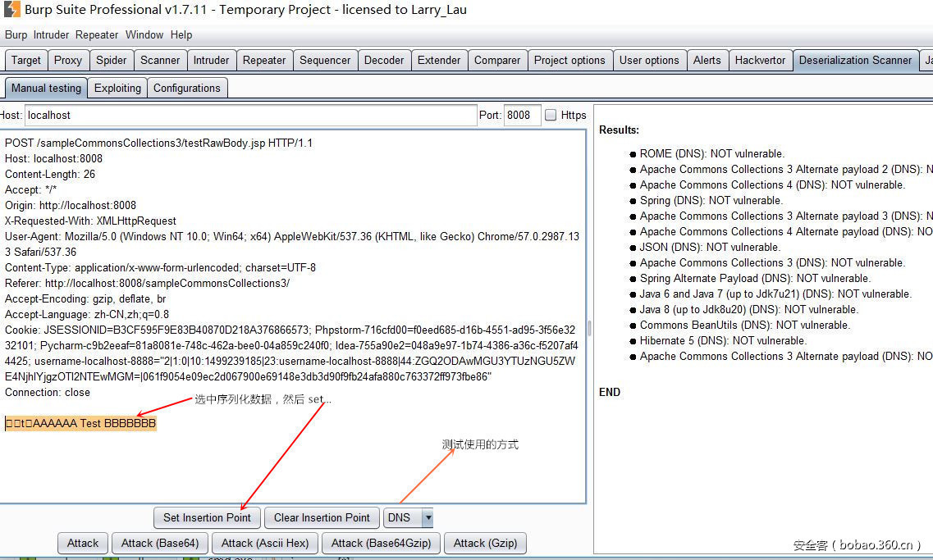Image resolution: width=933 pixels, height=560 pixels.
Task: Open the Repeater menu in menu bar
Action: click(97, 34)
